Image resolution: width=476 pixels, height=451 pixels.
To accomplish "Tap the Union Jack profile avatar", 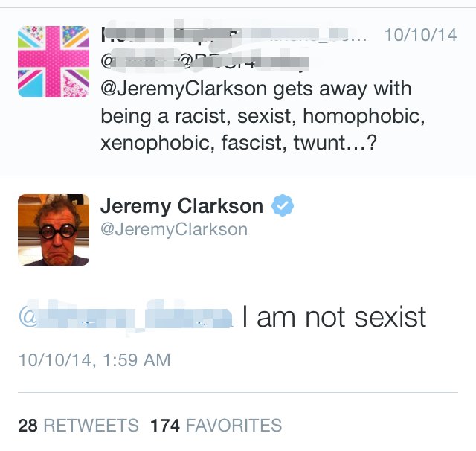I will [x=54, y=62].
